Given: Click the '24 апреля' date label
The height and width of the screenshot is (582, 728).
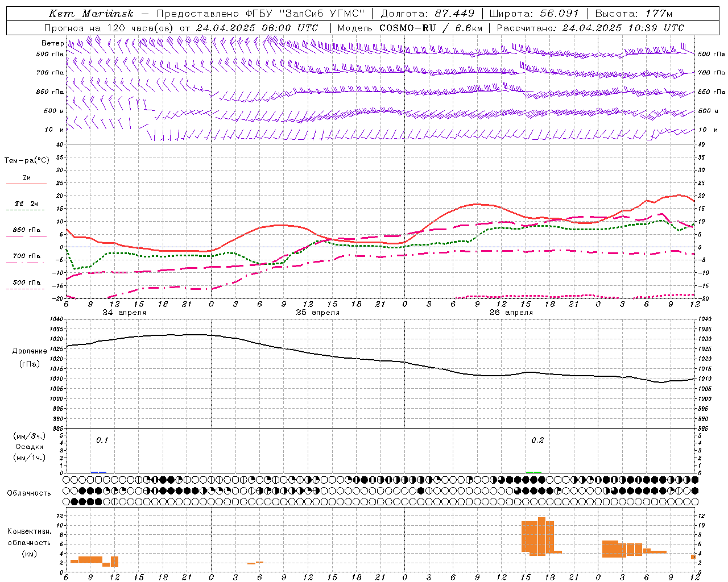Looking at the screenshot, I should point(125,313).
